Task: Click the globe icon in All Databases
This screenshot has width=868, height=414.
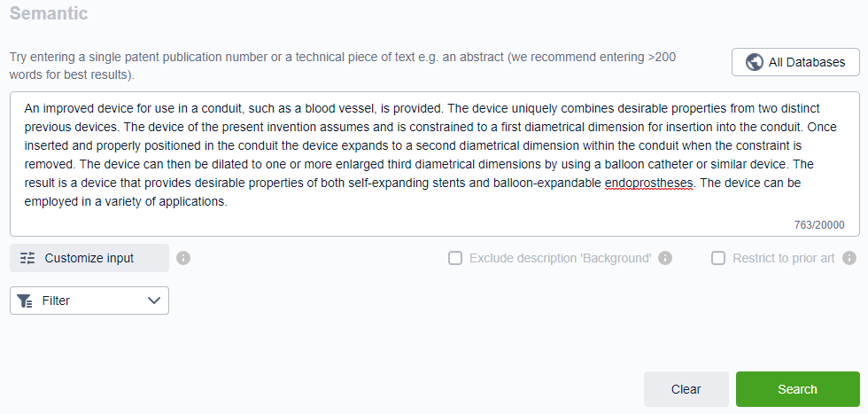Action: (755, 62)
